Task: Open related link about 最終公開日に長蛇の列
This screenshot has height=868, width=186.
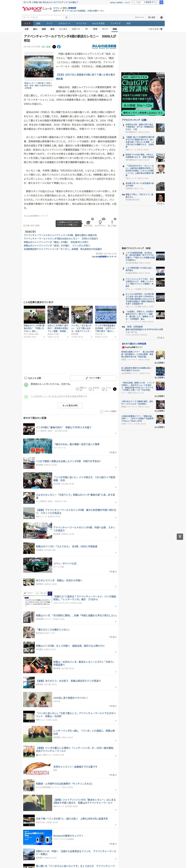Action: [60, 235]
